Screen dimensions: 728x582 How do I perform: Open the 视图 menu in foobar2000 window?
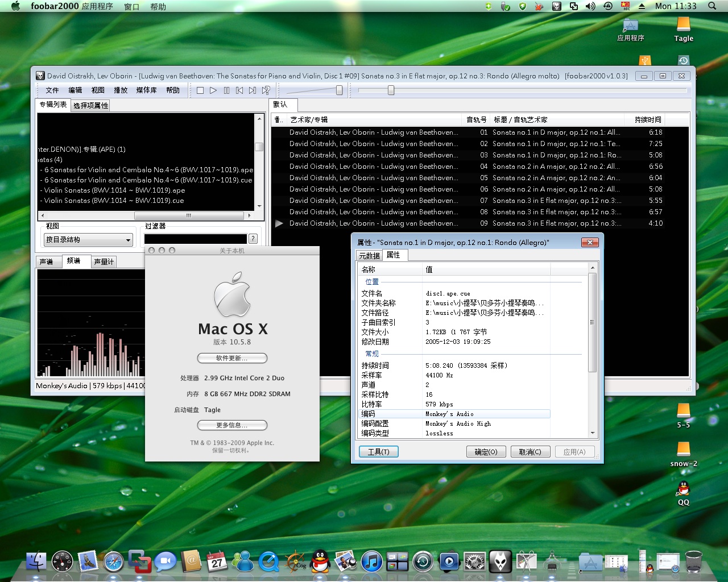point(98,90)
